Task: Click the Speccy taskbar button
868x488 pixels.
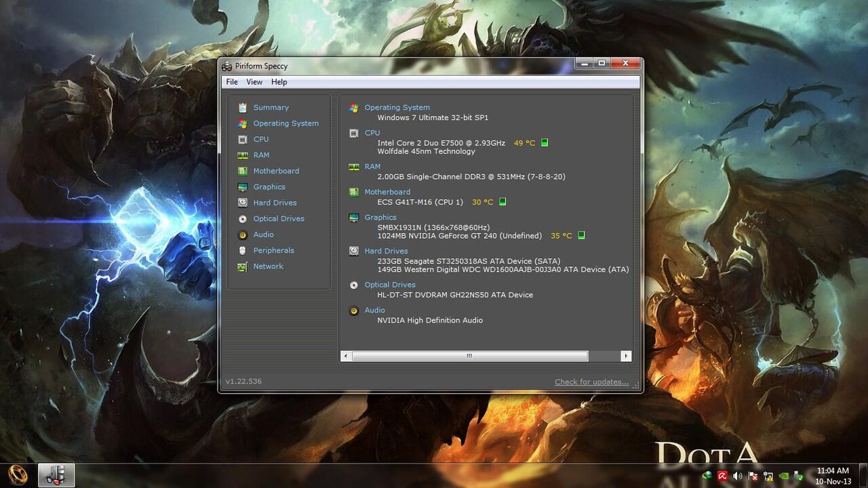Action: click(x=56, y=475)
